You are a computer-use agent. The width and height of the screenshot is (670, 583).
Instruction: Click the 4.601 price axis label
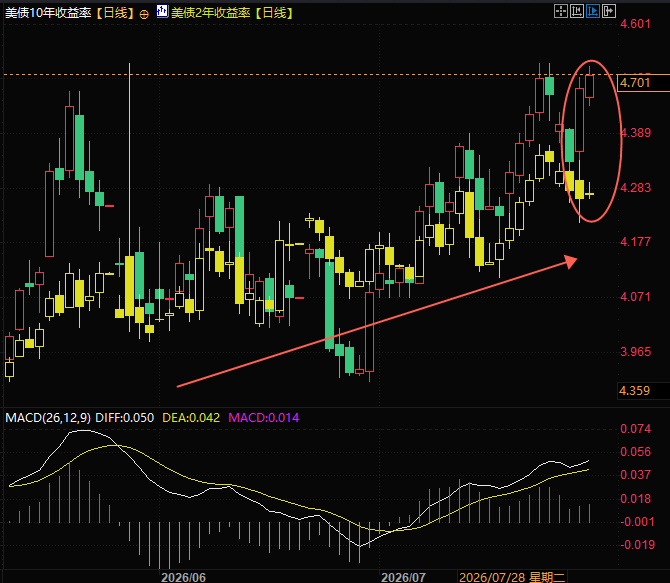pos(635,24)
